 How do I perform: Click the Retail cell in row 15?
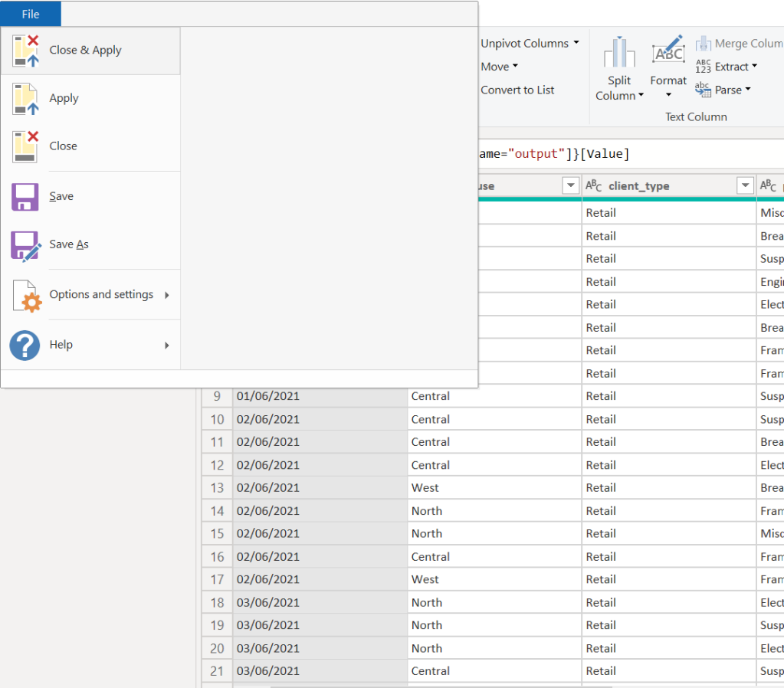(669, 533)
